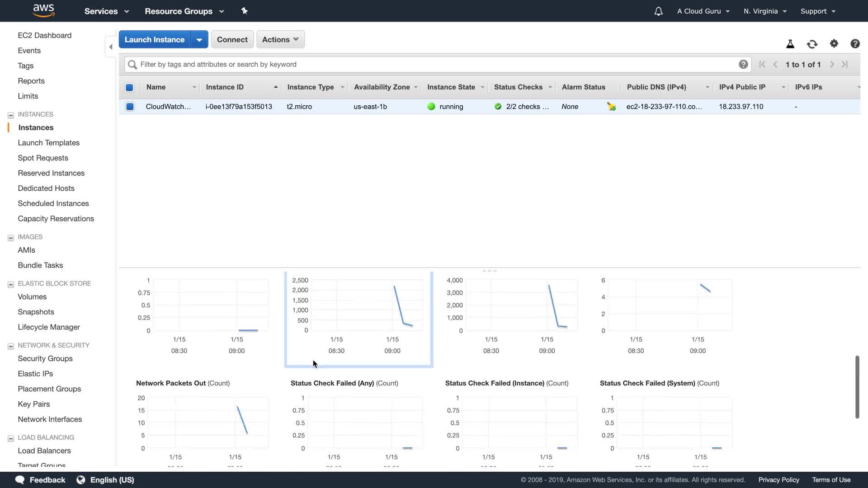
Task: Open the help question mark icon
Action: (x=855, y=44)
